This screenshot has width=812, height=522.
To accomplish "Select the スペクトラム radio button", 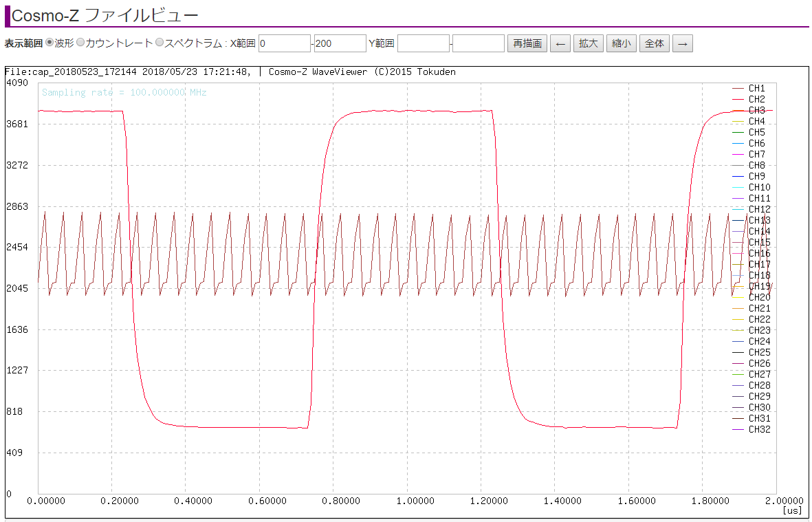I will (x=160, y=43).
